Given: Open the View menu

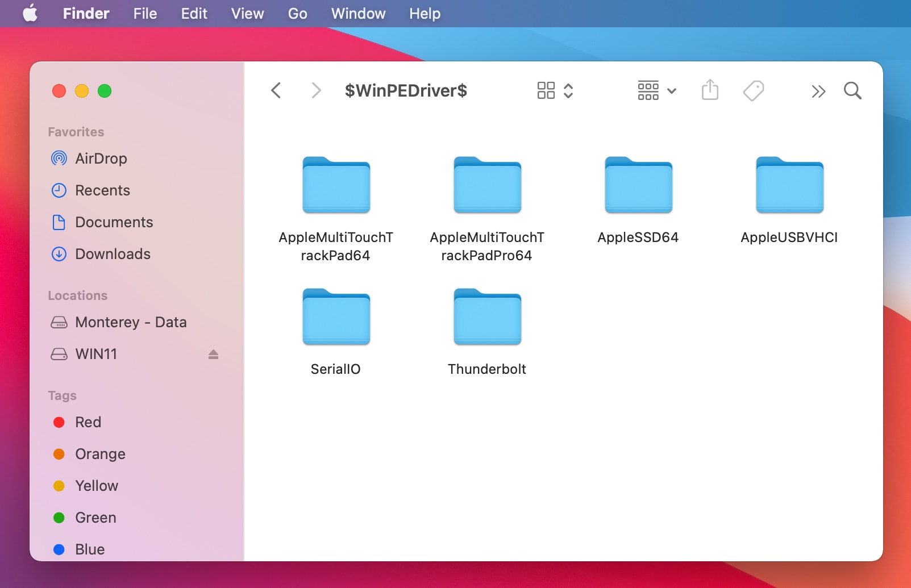Looking at the screenshot, I should [x=247, y=13].
